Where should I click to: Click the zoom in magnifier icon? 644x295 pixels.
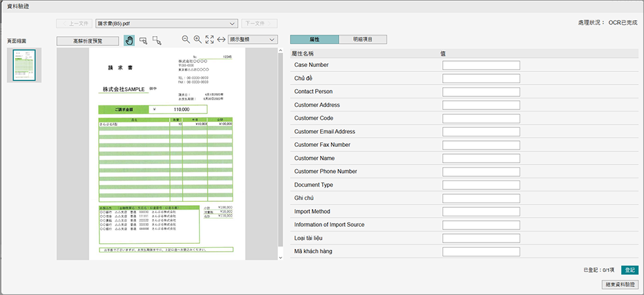(x=198, y=40)
